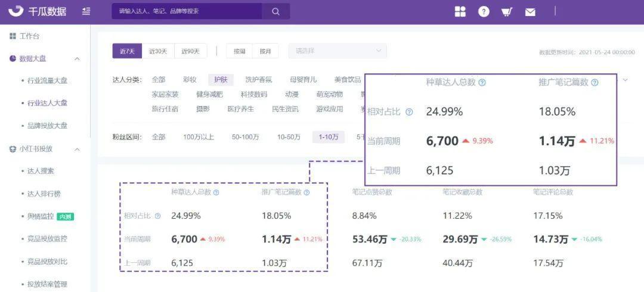Click the search magnifier button
The height and width of the screenshot is (292, 644).
coord(275,11)
